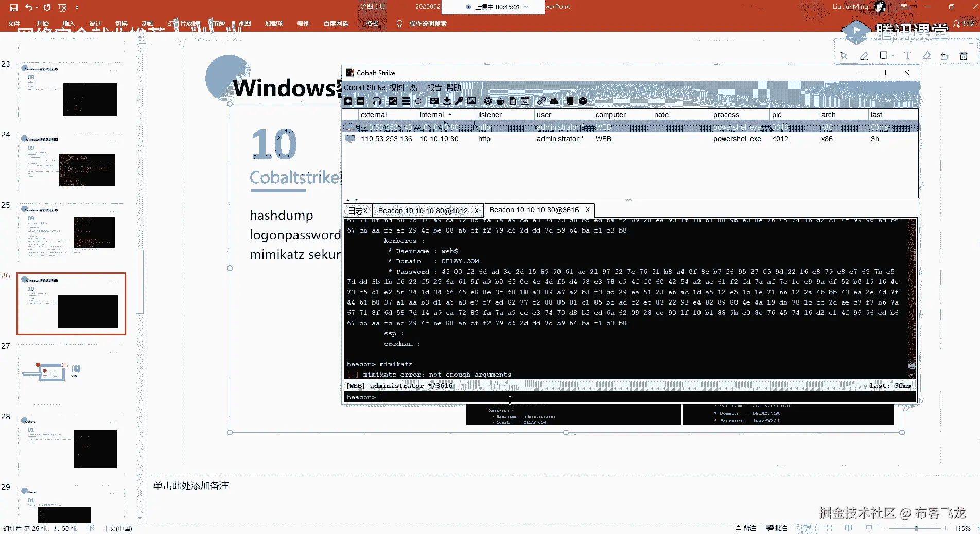Sort sessions by internal column
Viewport: 980px width, 534px height.
click(445, 115)
